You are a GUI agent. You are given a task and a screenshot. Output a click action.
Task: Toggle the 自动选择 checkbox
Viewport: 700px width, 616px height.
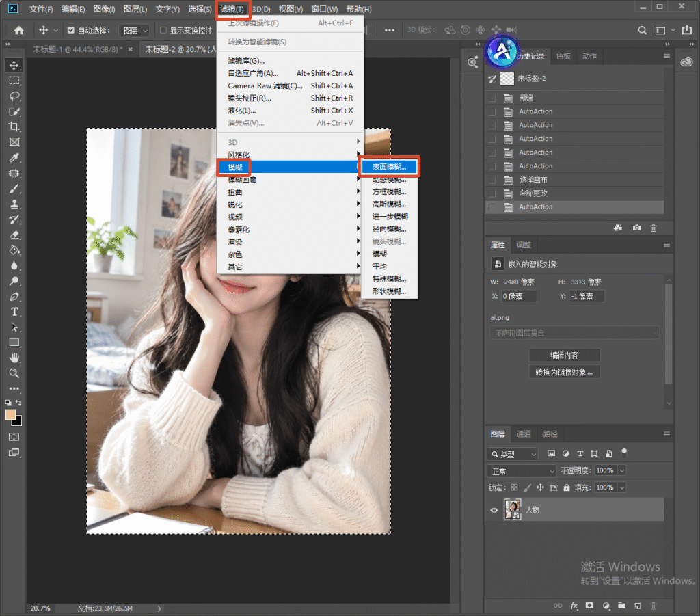click(x=70, y=30)
